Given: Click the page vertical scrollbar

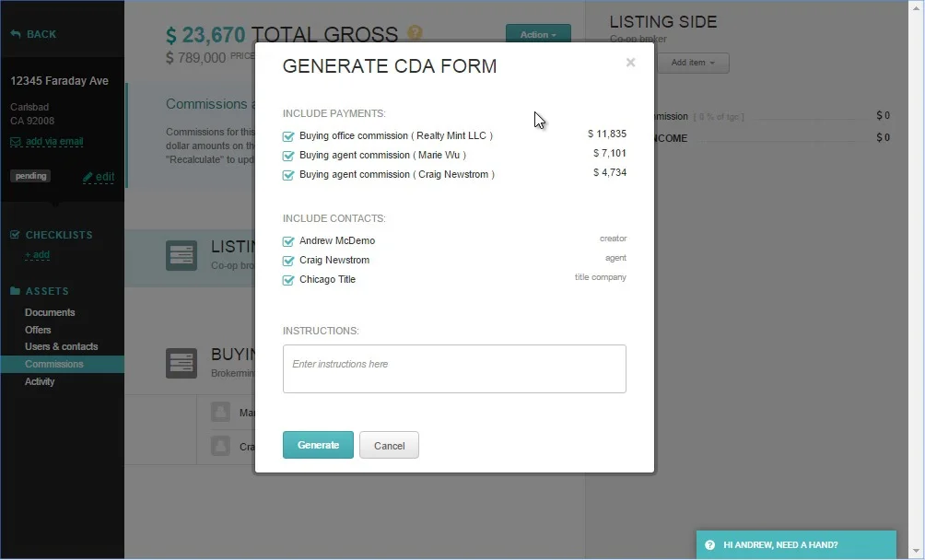Looking at the screenshot, I should (916, 280).
